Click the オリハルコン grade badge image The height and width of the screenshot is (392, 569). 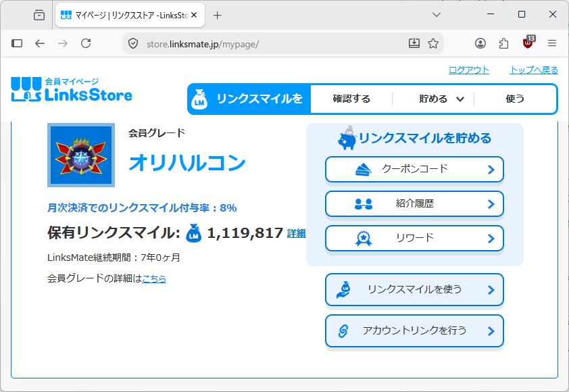click(81, 155)
